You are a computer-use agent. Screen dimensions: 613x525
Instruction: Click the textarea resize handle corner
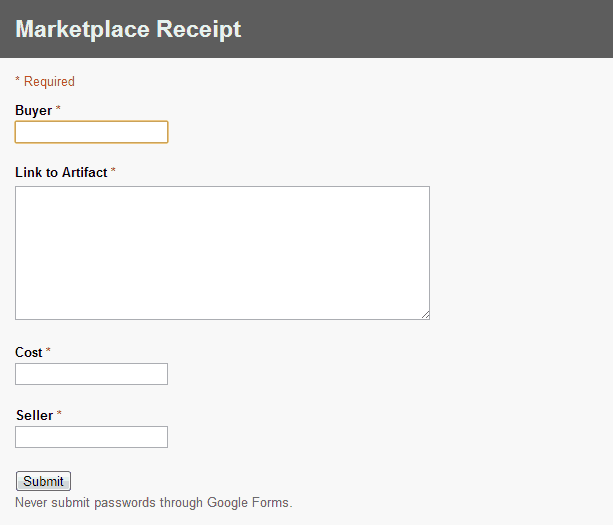426,315
